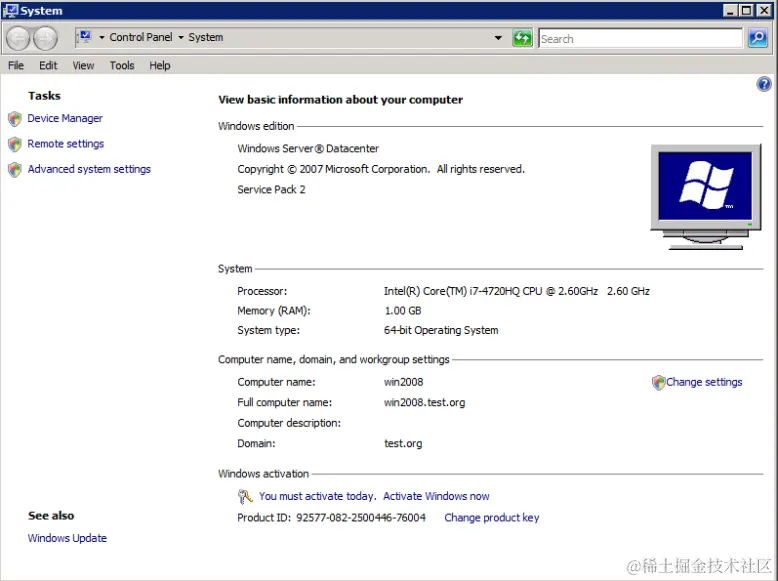Screen dimensions: 778x581
Task: Click the Windows logo monitor image
Action: coord(705,196)
